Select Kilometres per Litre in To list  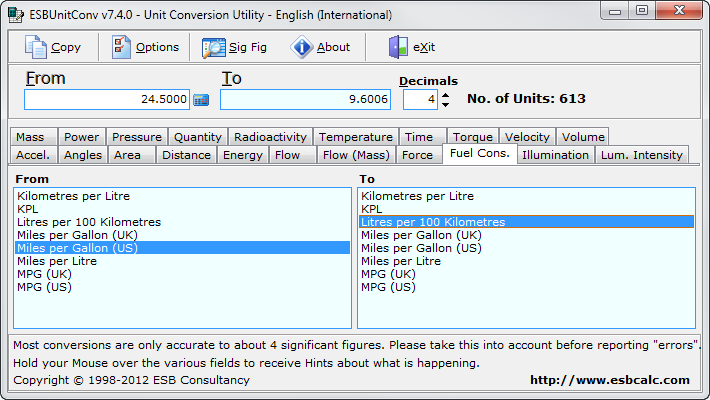point(527,196)
